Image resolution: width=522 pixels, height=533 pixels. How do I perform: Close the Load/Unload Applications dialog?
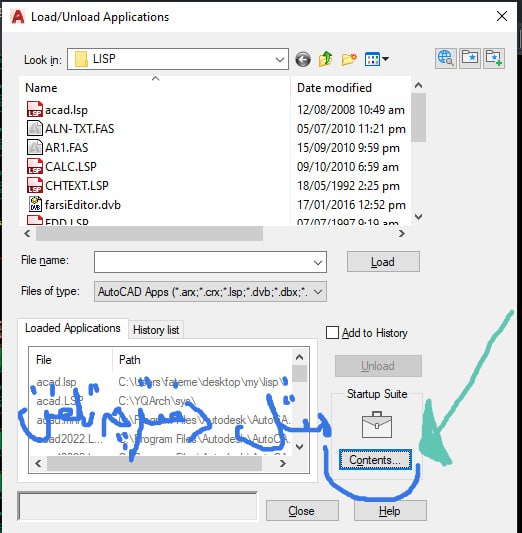click(x=502, y=16)
